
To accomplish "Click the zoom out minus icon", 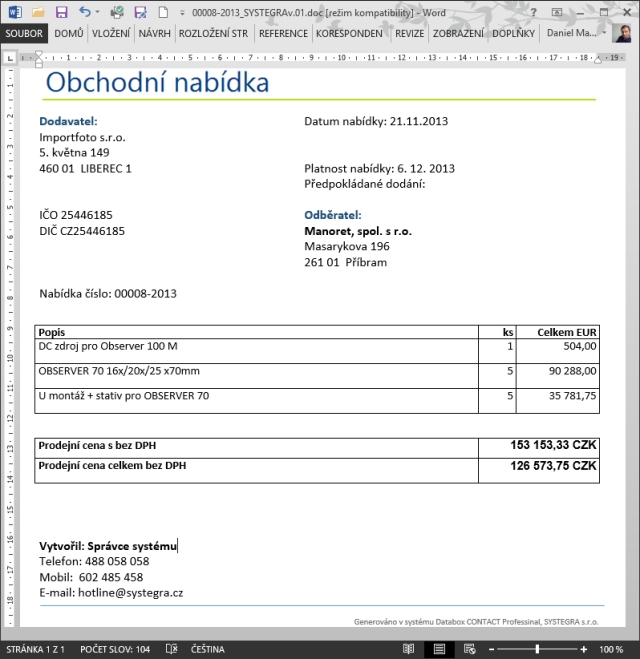I will 491,649.
